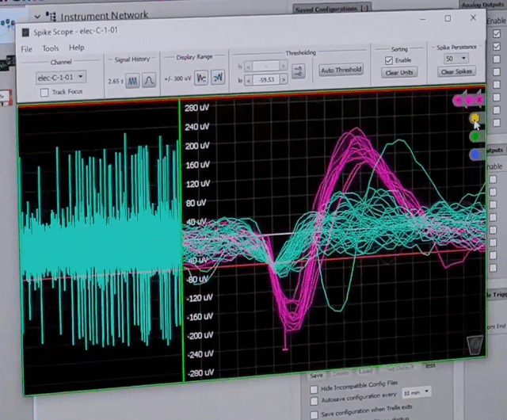507x420 pixels.
Task: Click the Signal History single-waveform icon
Action: click(148, 79)
